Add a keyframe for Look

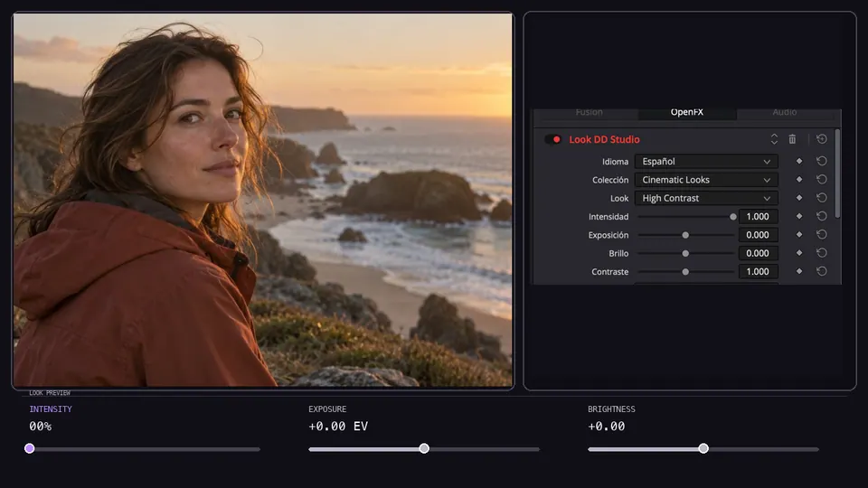(798, 198)
